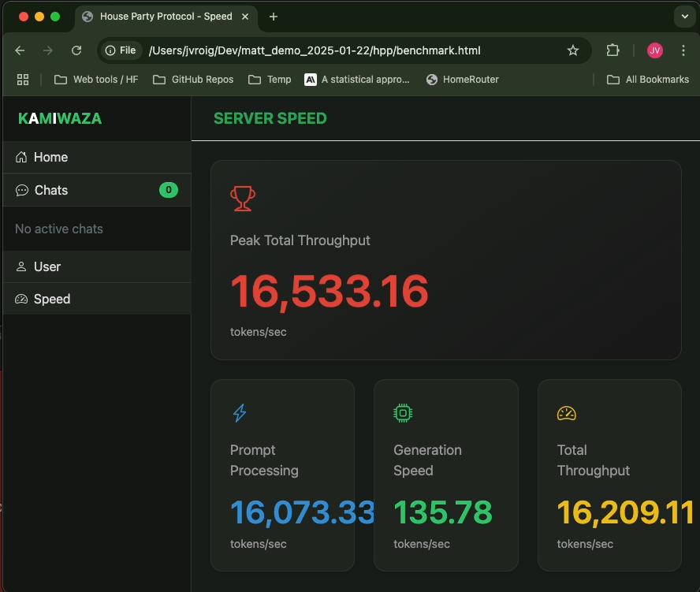Click the yellow speedometer icon
This screenshot has height=592, width=700.
(567, 413)
